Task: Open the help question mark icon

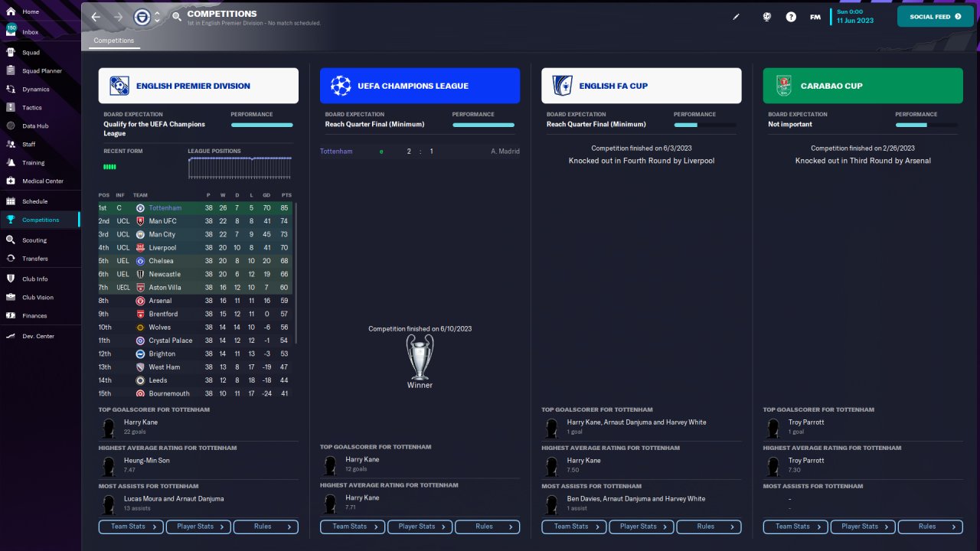Action: pos(791,17)
